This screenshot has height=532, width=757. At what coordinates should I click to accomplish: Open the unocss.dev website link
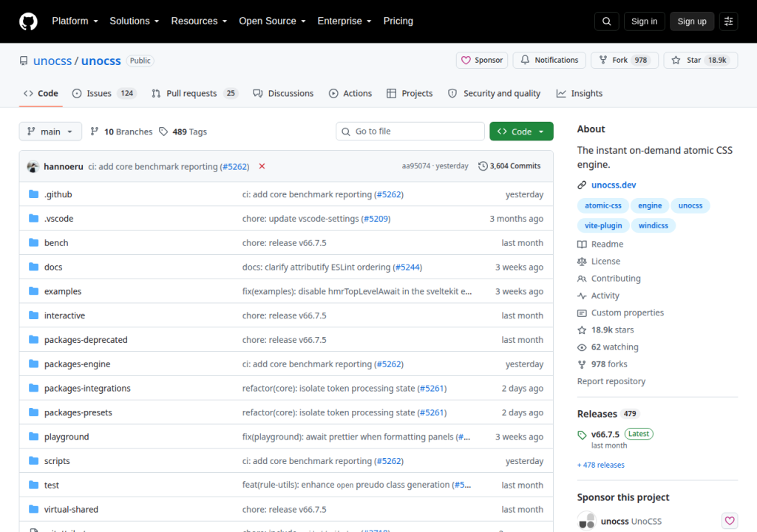tap(614, 185)
